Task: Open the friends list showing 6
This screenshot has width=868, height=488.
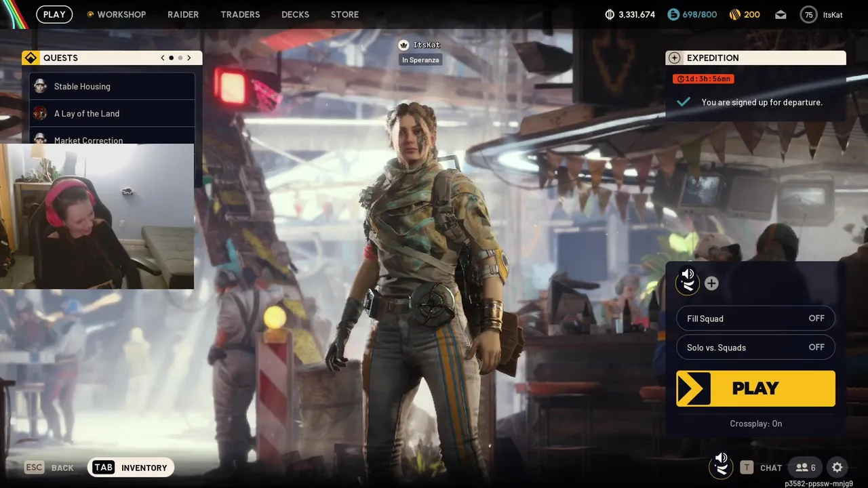Action: (806, 467)
